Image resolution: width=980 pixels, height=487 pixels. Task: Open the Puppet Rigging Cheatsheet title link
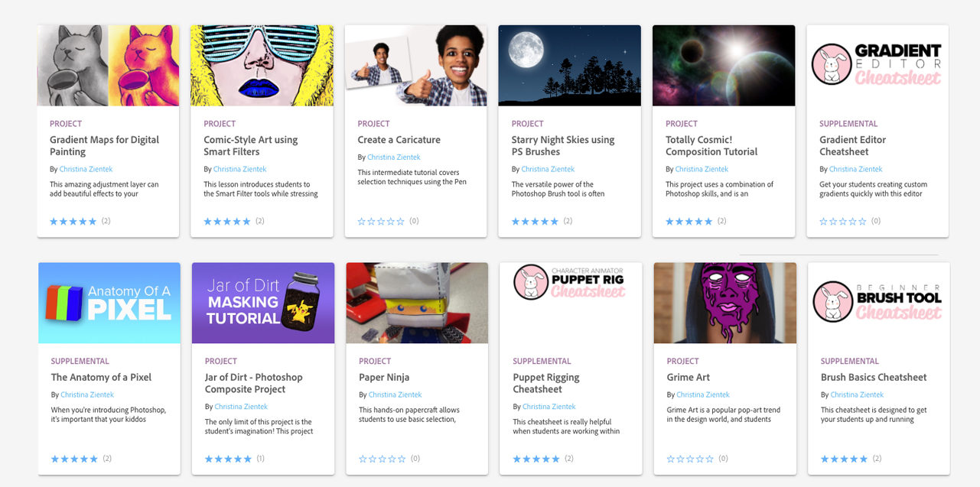point(546,383)
